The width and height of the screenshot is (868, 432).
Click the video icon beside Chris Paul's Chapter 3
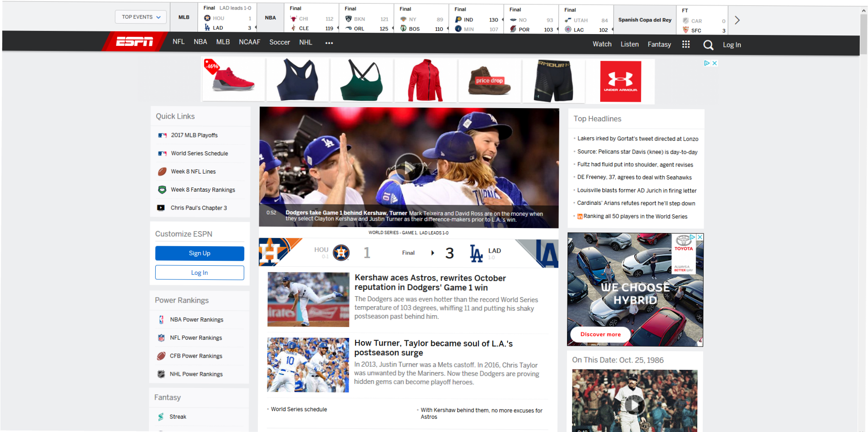tap(162, 208)
